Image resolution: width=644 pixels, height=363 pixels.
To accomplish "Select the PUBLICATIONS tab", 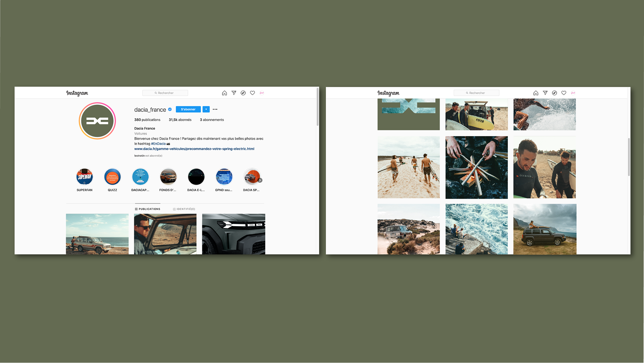I will 148,209.
